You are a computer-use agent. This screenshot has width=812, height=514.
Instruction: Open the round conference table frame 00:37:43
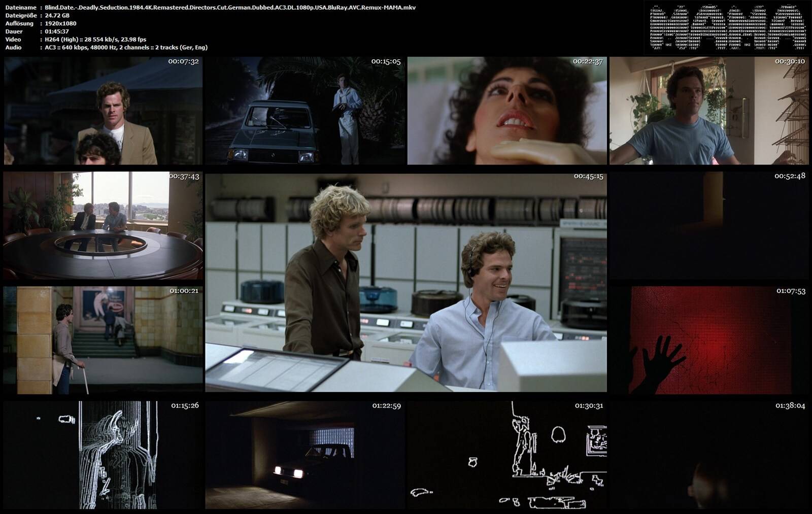point(103,225)
